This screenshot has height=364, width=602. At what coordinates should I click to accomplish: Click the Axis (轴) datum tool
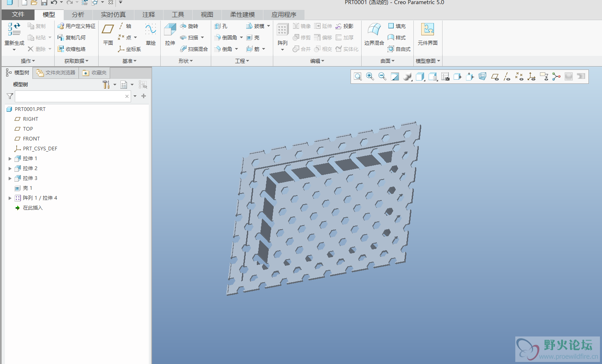tap(125, 26)
